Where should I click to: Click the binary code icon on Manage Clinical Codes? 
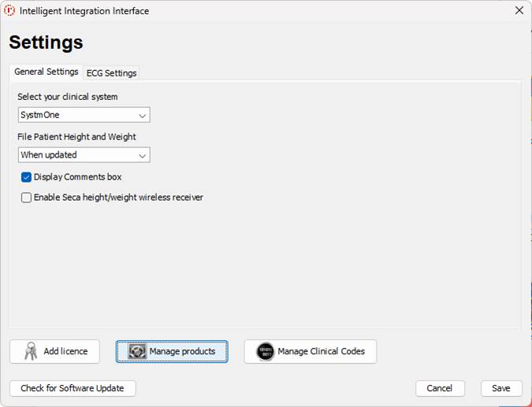point(266,351)
